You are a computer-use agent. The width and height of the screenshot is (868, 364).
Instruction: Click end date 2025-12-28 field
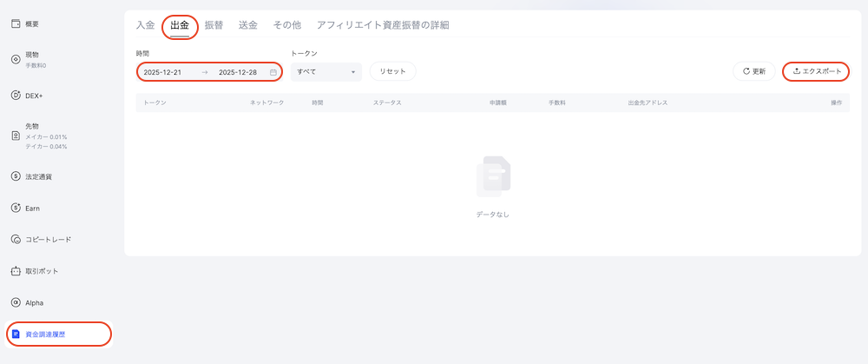(x=238, y=72)
